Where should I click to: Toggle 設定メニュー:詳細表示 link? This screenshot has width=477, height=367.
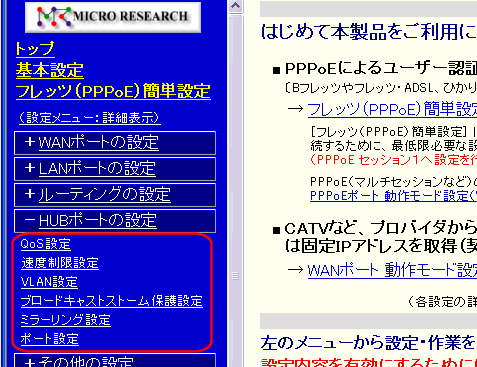coord(90,118)
